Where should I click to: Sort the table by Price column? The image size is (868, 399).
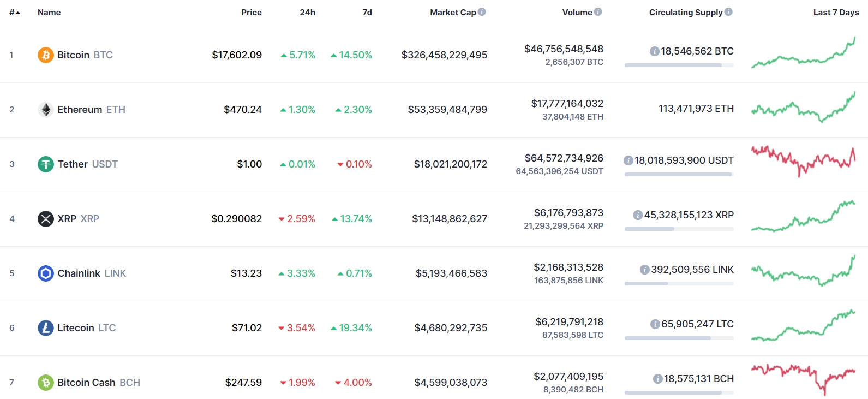(252, 12)
